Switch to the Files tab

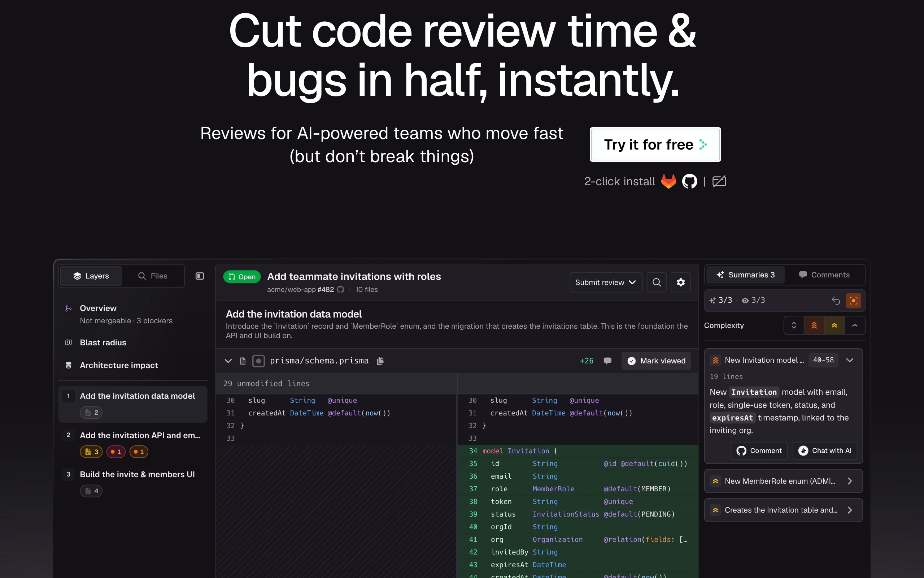pos(153,276)
